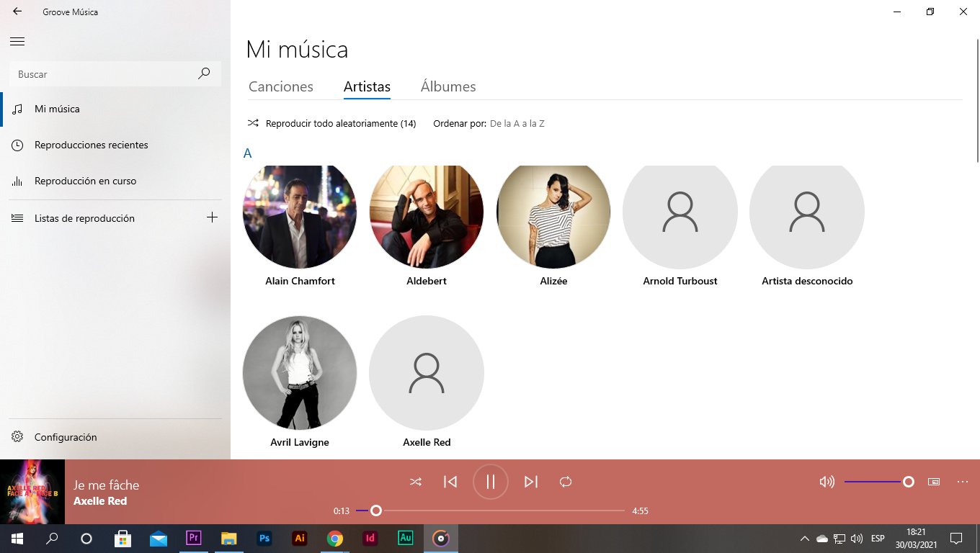Image resolution: width=980 pixels, height=553 pixels.
Task: Open Cortana from the taskbar
Action: 86,539
